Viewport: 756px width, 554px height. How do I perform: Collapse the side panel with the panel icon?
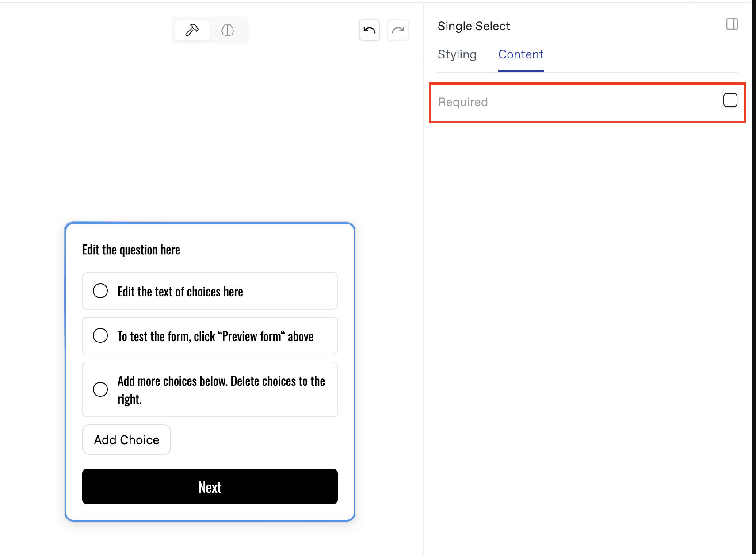click(732, 24)
